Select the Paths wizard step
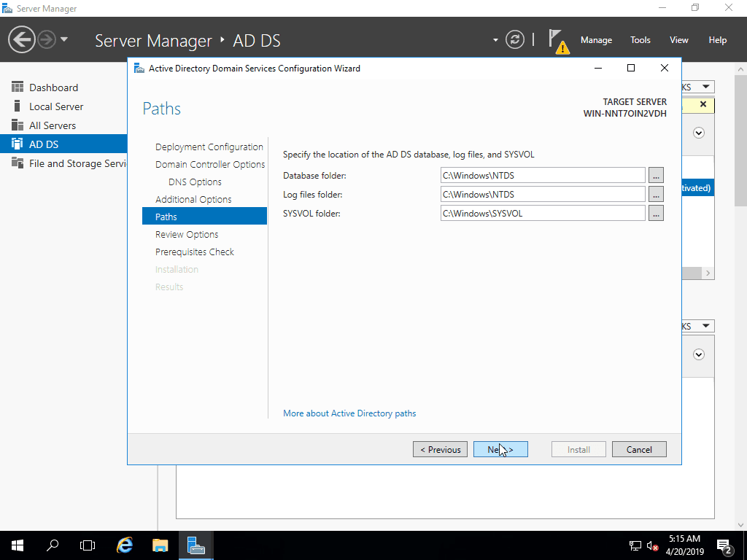747x560 pixels. pyautogui.click(x=204, y=217)
